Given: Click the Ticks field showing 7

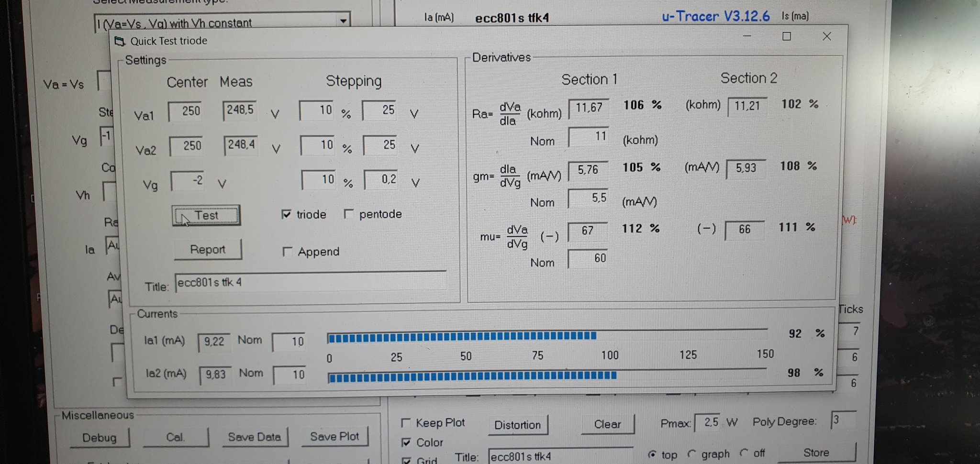Looking at the screenshot, I should pos(849,331).
